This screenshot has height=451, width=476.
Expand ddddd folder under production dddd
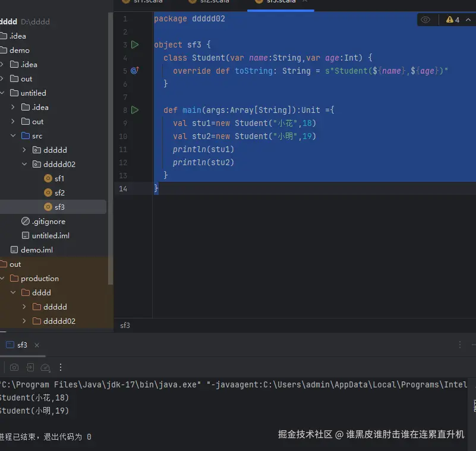(x=24, y=307)
